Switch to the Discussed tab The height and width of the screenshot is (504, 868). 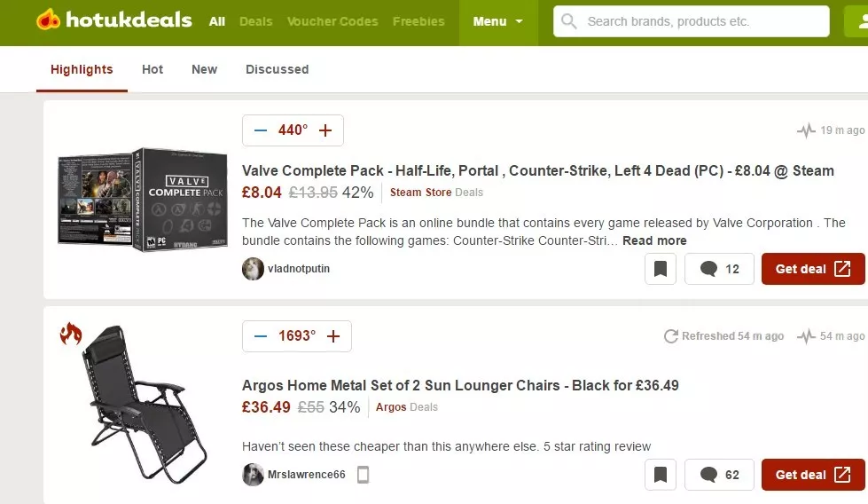(x=277, y=69)
